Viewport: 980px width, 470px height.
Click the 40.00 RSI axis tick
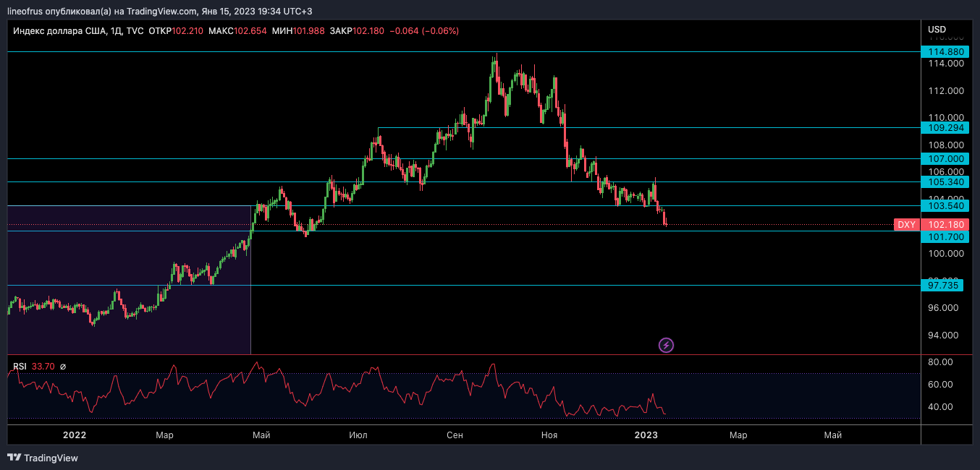click(942, 406)
